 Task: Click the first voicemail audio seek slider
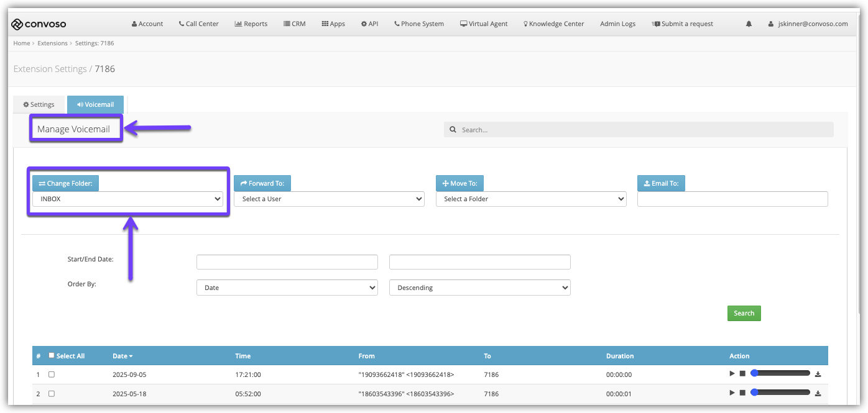tap(780, 374)
